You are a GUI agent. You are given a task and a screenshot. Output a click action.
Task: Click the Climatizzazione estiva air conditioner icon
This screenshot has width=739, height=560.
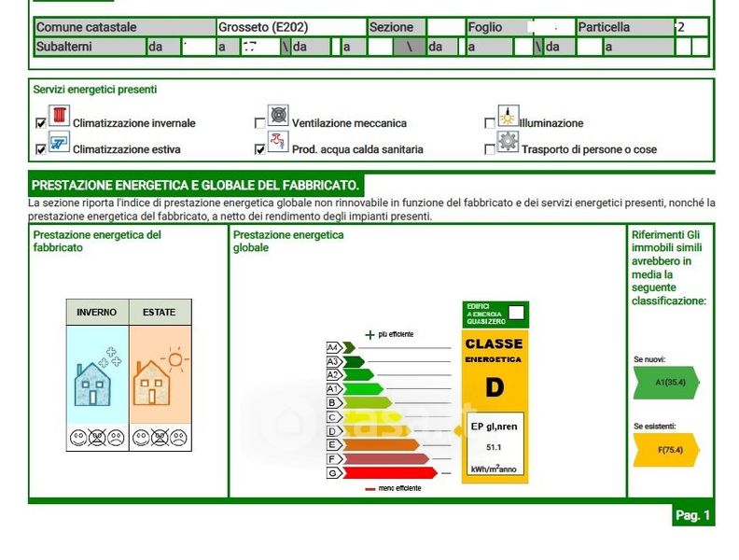tap(59, 144)
